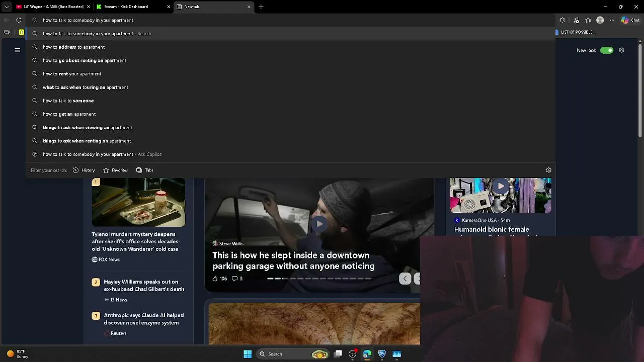Choose the Ask Copilot suggestion row

[x=291, y=154]
